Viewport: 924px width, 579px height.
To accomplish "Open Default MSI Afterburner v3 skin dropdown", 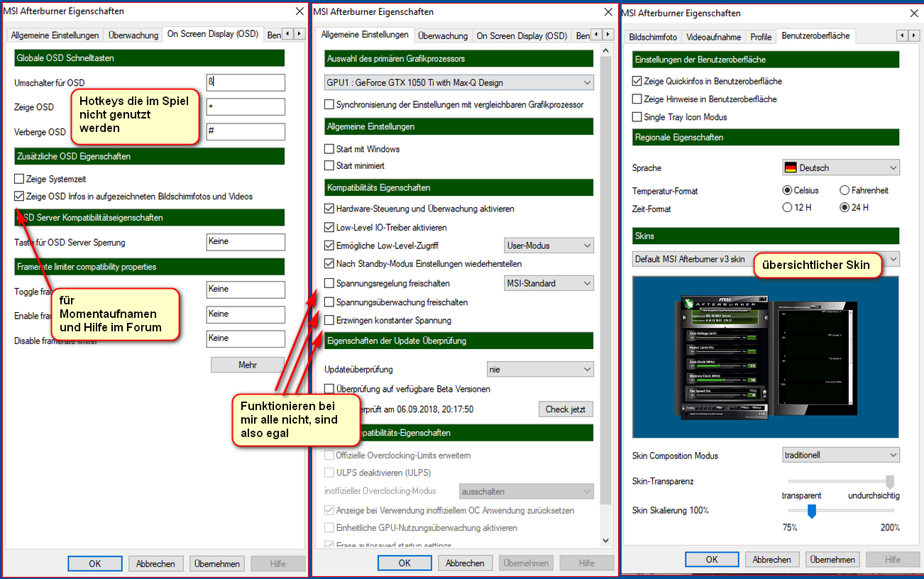I will pyautogui.click(x=766, y=259).
